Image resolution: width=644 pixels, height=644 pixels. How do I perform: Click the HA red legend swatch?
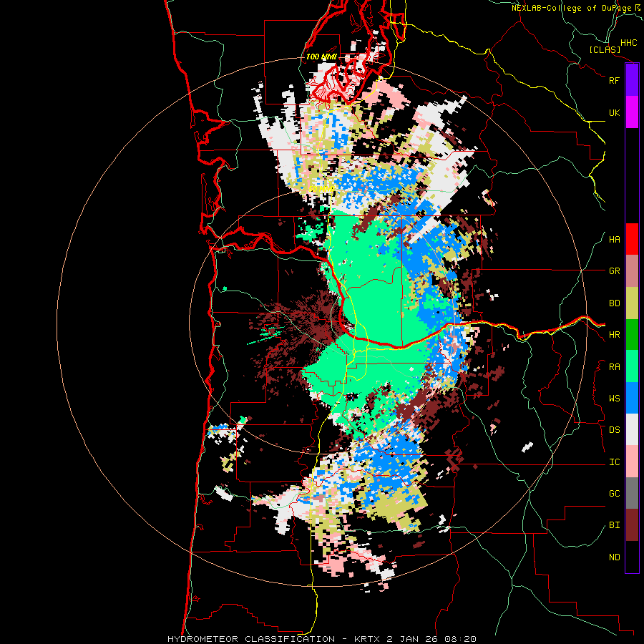tap(632, 239)
